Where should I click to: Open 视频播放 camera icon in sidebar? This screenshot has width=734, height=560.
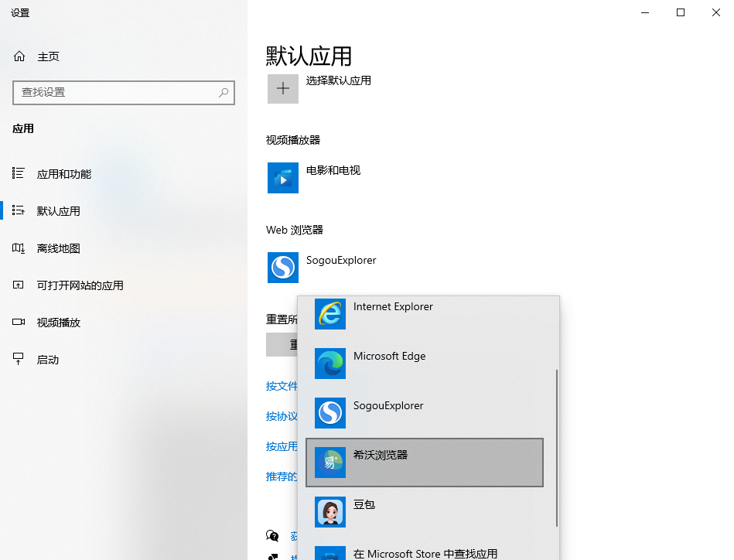(x=19, y=322)
